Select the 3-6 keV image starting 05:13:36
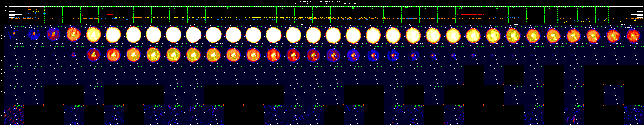The image size is (644, 125). 94,35
